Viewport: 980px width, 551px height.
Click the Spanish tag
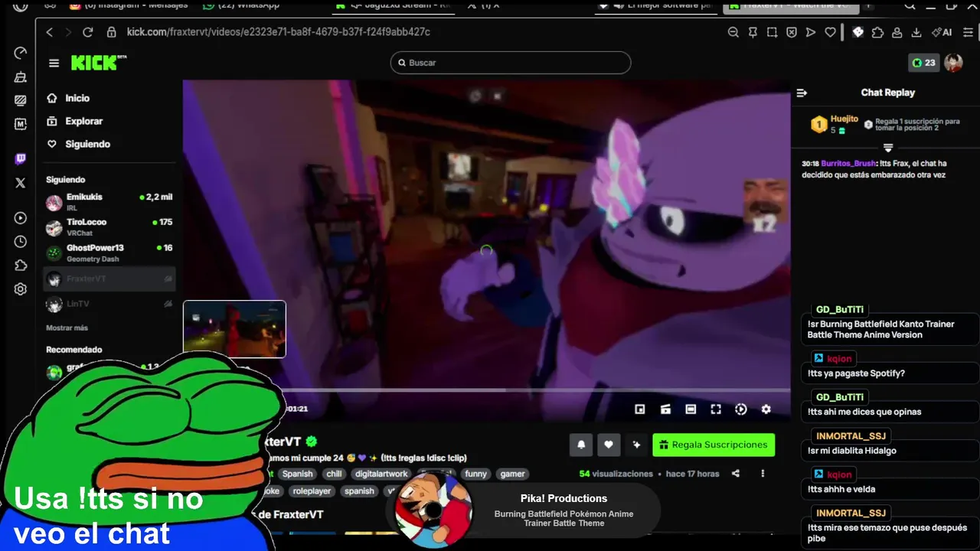coord(297,474)
